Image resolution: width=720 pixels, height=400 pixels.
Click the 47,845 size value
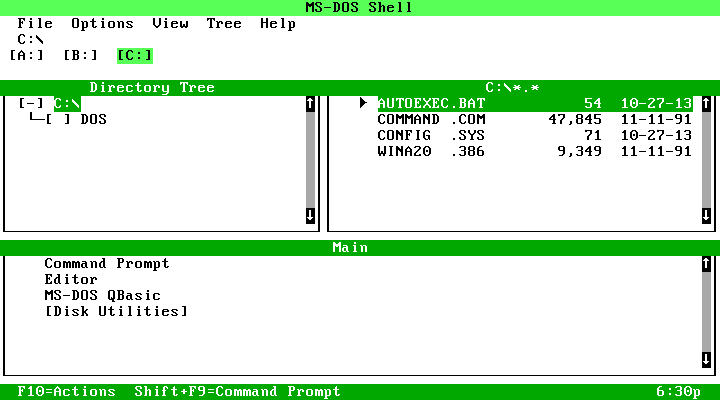pyautogui.click(x=575, y=119)
